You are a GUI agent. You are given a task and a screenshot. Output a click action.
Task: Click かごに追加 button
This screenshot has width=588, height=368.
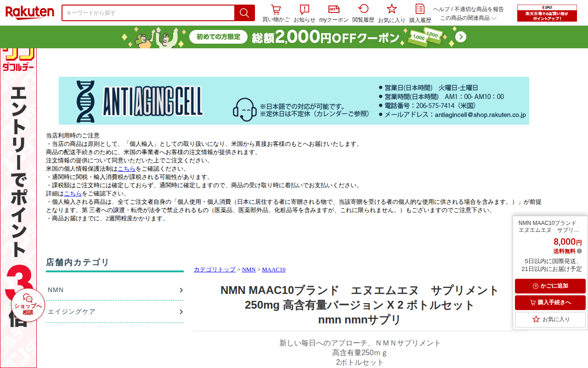point(550,286)
